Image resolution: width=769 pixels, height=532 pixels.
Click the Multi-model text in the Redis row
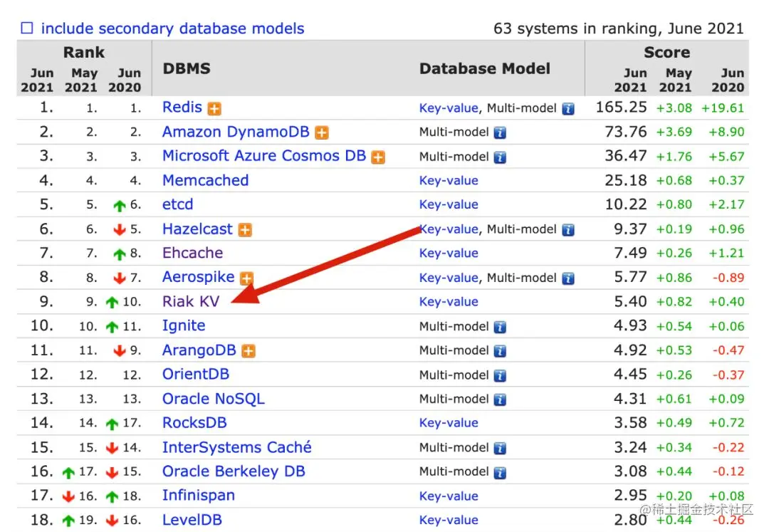coord(521,108)
